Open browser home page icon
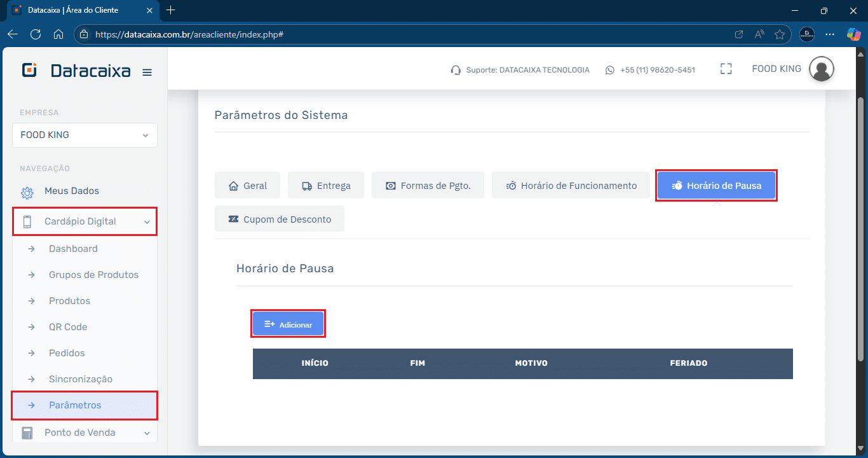Viewport: 868px width, 458px height. click(58, 34)
